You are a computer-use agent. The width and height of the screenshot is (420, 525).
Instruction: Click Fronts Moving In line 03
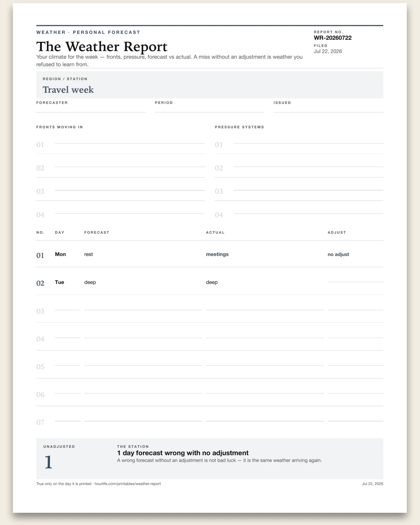pyautogui.click(x=130, y=187)
